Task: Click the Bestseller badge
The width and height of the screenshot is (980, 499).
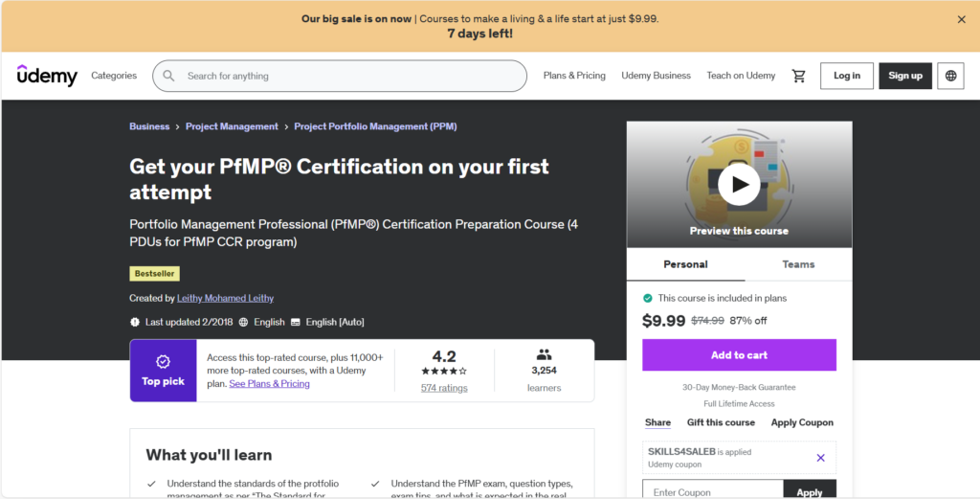Action: click(154, 273)
